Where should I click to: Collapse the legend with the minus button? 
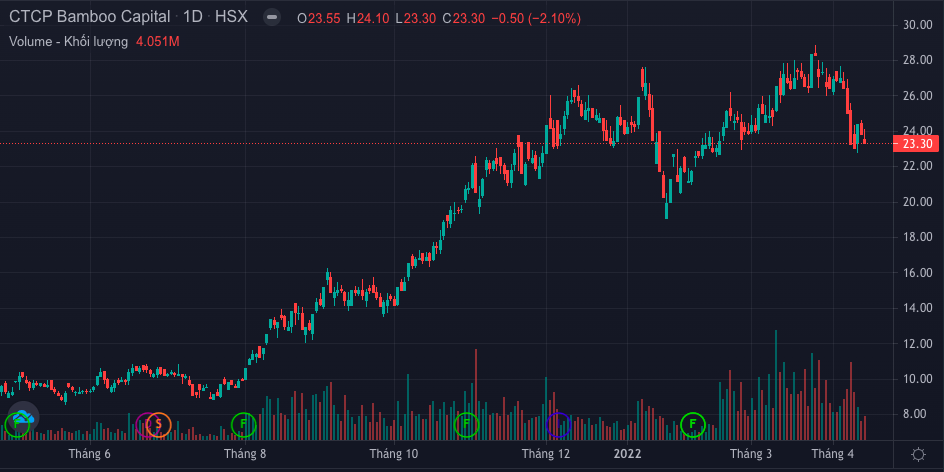[271, 18]
